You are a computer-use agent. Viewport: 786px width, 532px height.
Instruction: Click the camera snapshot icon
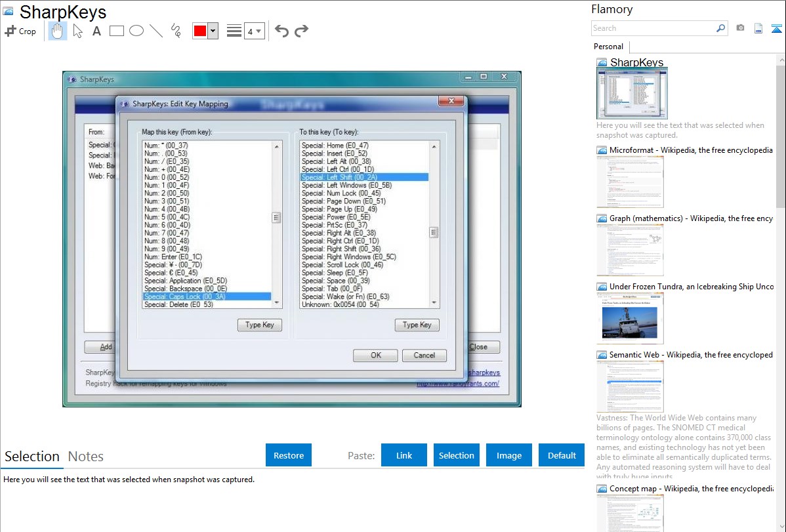(x=740, y=28)
